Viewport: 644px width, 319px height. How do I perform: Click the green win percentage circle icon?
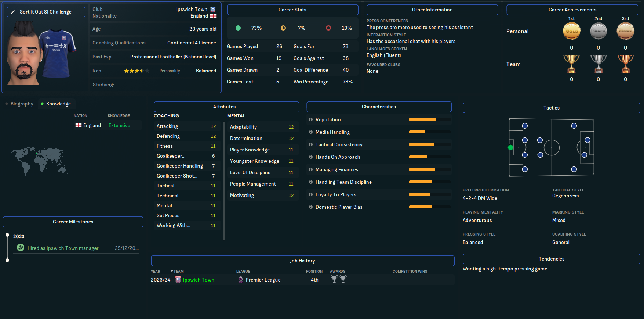[x=238, y=28]
